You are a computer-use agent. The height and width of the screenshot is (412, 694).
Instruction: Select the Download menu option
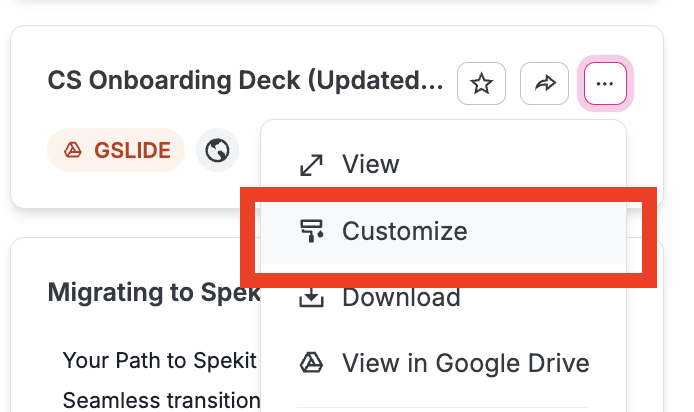click(x=443, y=297)
